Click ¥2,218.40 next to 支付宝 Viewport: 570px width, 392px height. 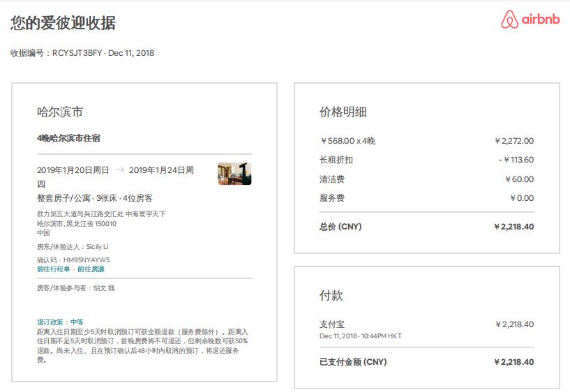click(514, 324)
